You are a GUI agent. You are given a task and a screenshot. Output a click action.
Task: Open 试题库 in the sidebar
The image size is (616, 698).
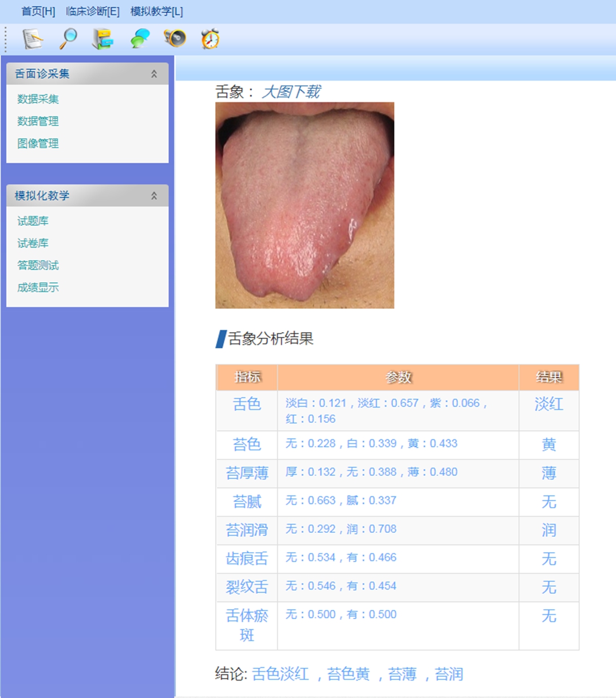[x=33, y=221]
